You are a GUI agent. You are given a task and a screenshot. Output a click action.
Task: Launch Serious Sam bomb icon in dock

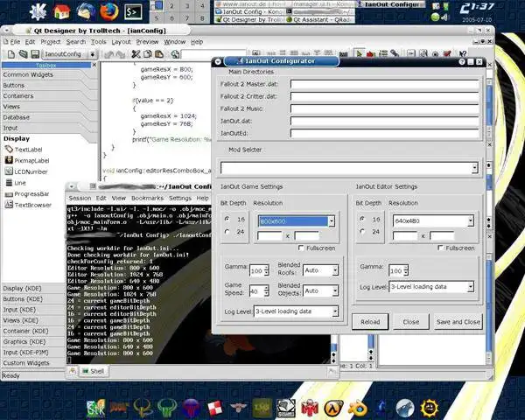430,408
